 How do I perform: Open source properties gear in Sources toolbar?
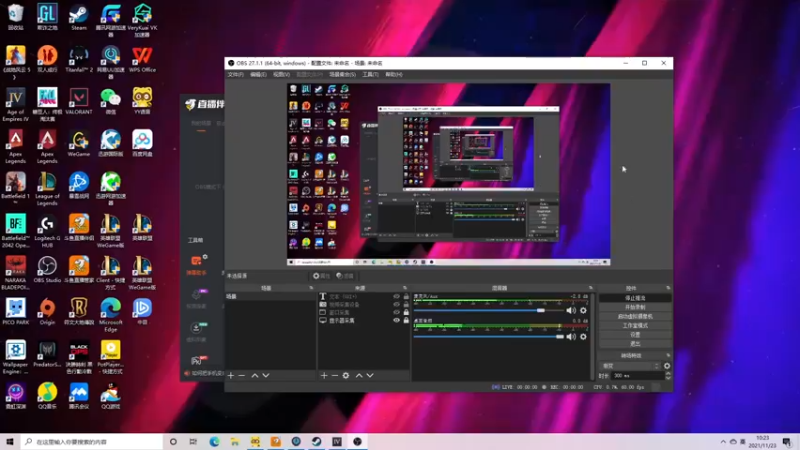point(346,376)
